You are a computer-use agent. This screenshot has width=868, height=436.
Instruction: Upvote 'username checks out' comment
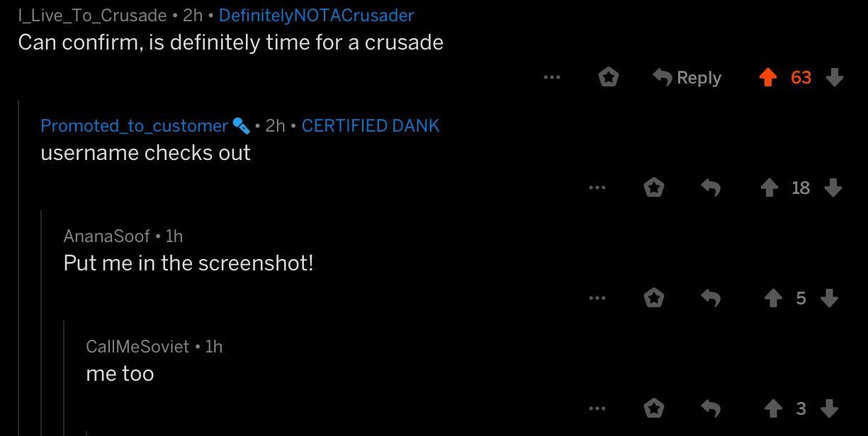click(x=769, y=188)
